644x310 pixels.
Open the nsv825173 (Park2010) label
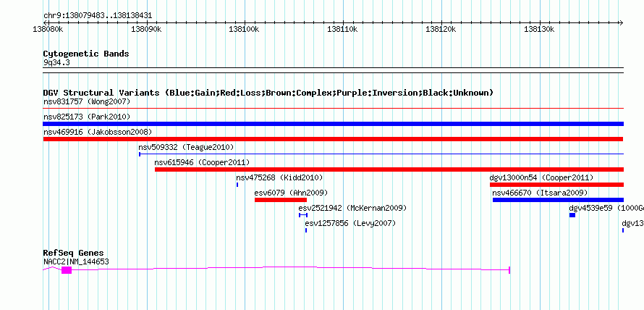(x=87, y=117)
